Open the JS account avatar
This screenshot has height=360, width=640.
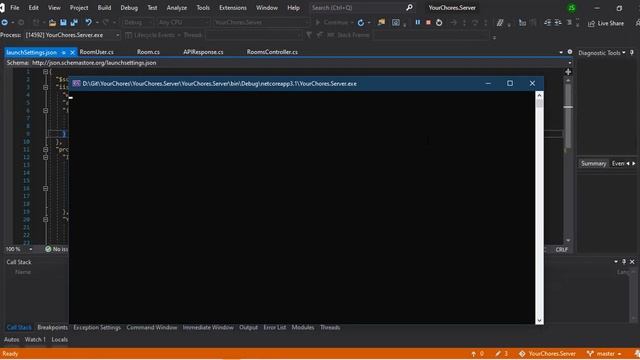[x=571, y=8]
